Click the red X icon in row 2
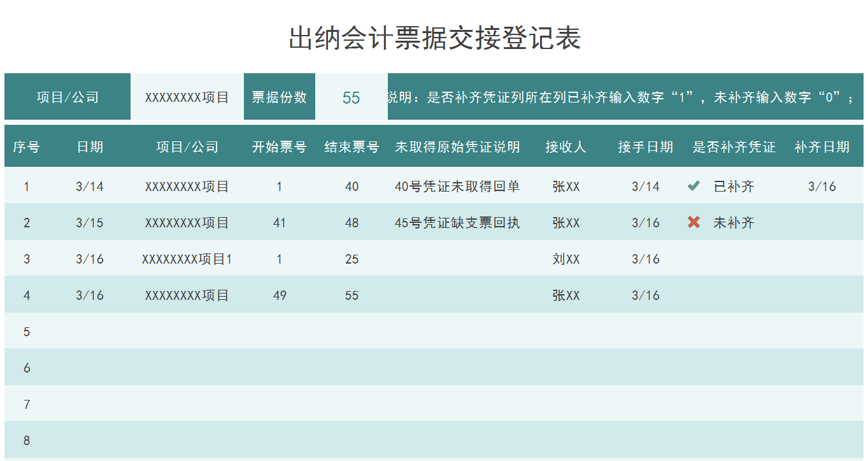 694,222
